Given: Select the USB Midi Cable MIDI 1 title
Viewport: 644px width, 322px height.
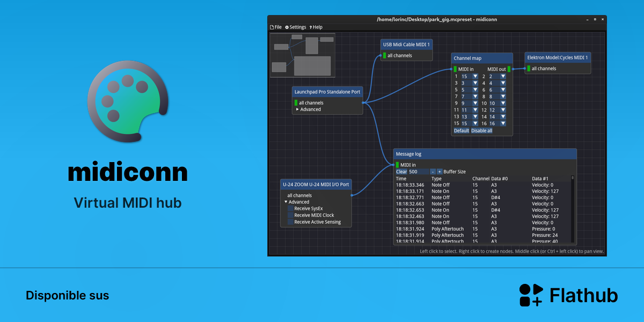Looking at the screenshot, I should [x=406, y=45].
